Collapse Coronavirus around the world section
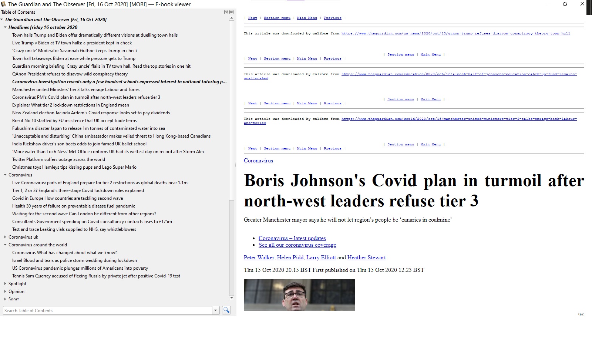 [5, 245]
